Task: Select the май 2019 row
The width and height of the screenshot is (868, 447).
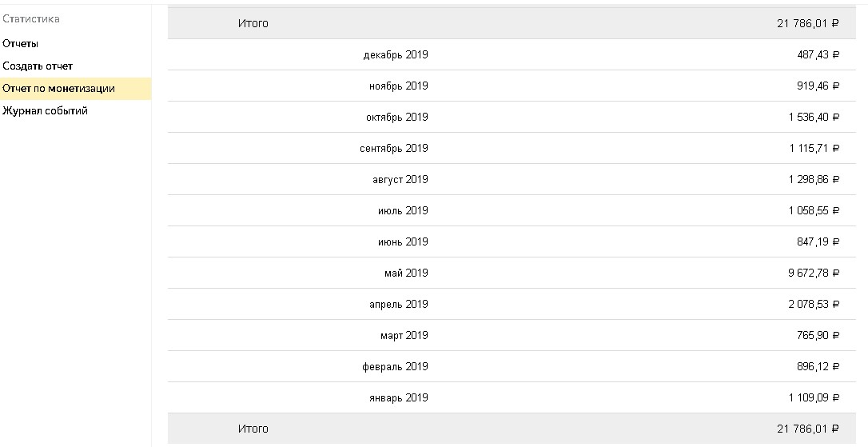Action: (x=511, y=273)
